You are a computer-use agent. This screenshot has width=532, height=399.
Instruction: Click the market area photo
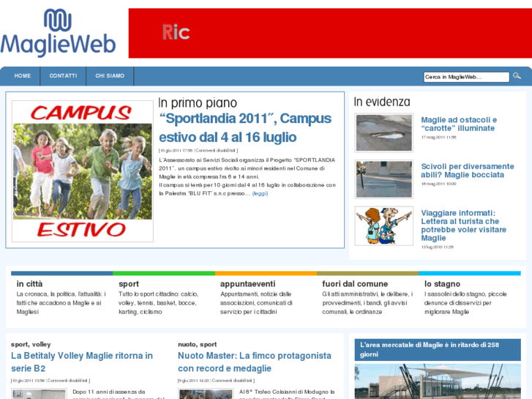click(x=438, y=381)
